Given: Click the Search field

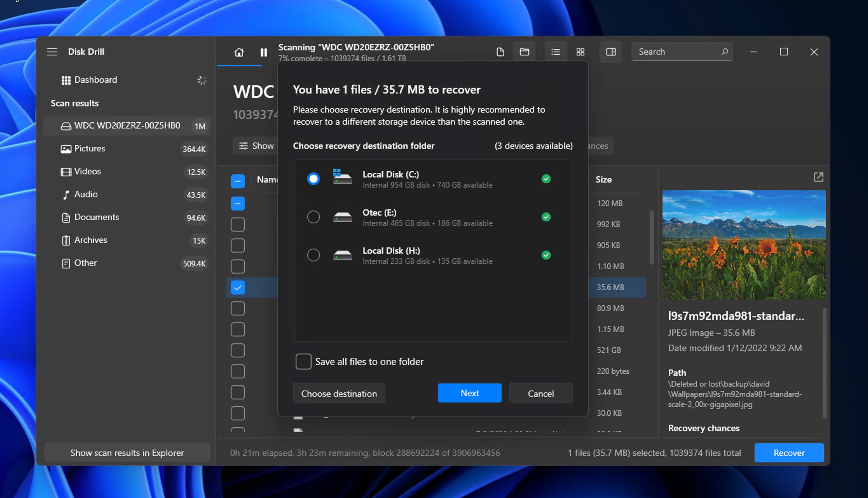Looking at the screenshot, I should point(682,52).
